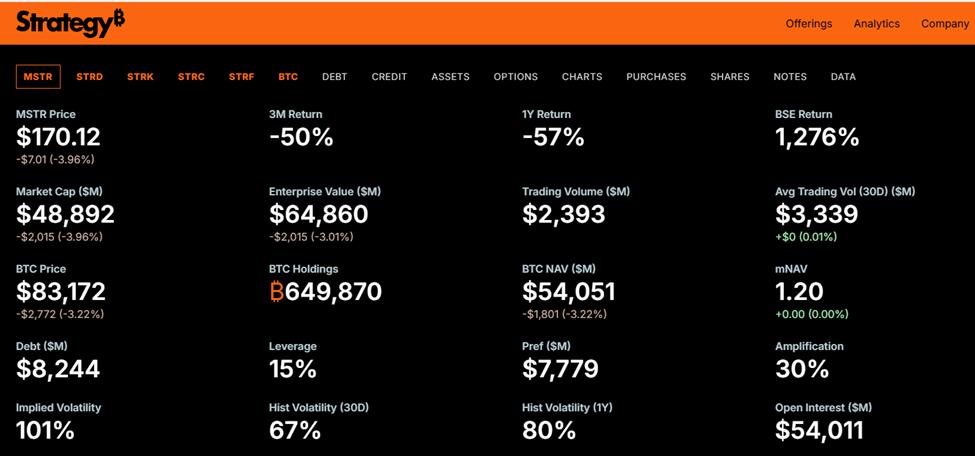Open the Company menu
Viewport: 975px width, 456px height.
[945, 24]
